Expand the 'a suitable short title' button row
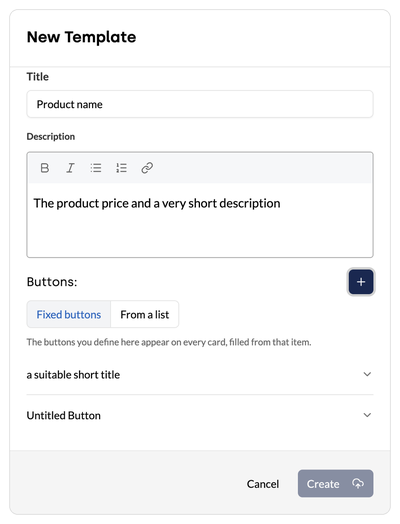400x524 pixels. (200, 374)
